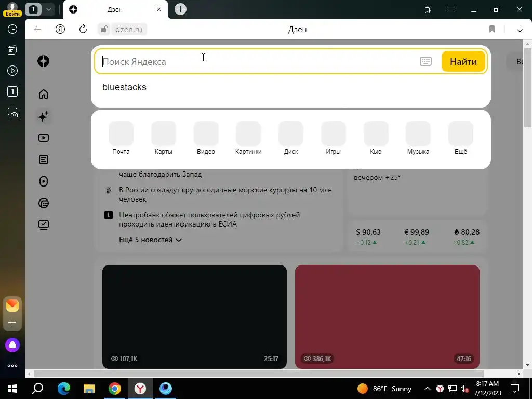Expand Ещё 5 новостей
This screenshot has width=532, height=399.
pyautogui.click(x=150, y=240)
